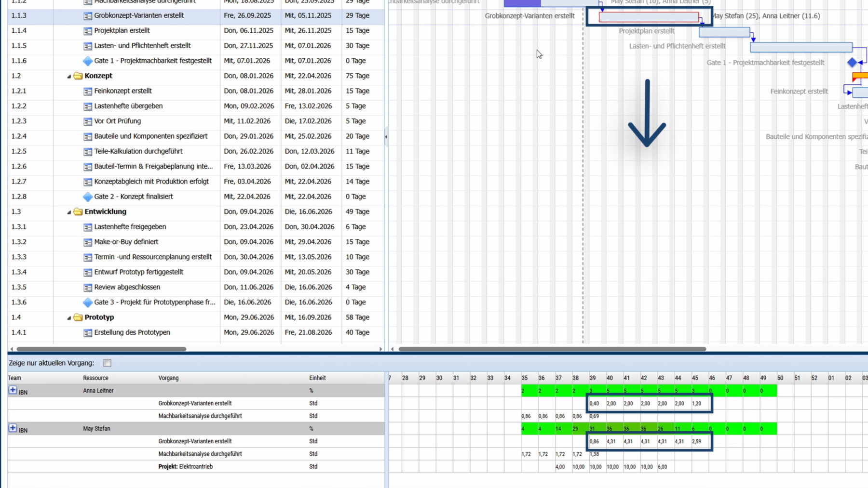Click Gate 1 blue diamond in Gantt chart
Image resolution: width=868 pixels, height=488 pixels.
pyautogui.click(x=852, y=62)
